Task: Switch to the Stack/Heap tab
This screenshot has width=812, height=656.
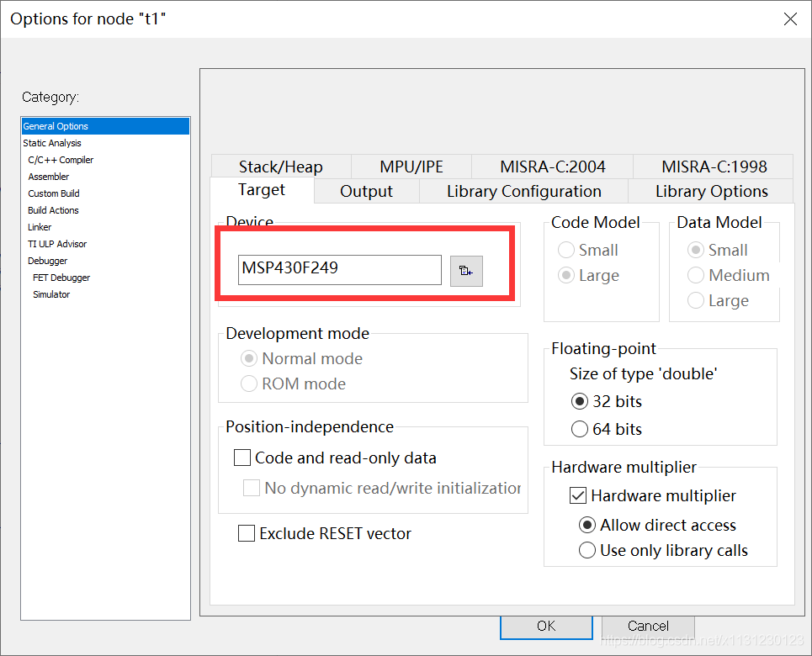Action: pos(280,167)
